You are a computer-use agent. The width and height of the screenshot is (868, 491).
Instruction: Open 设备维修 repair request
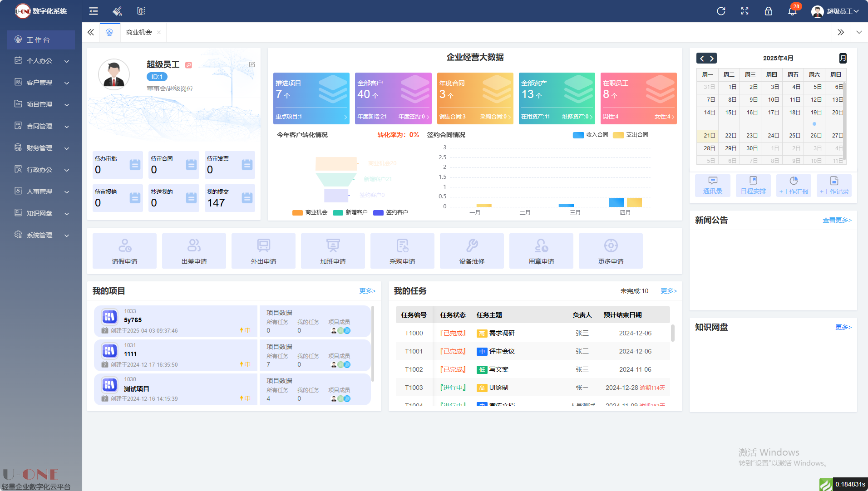pyautogui.click(x=472, y=251)
